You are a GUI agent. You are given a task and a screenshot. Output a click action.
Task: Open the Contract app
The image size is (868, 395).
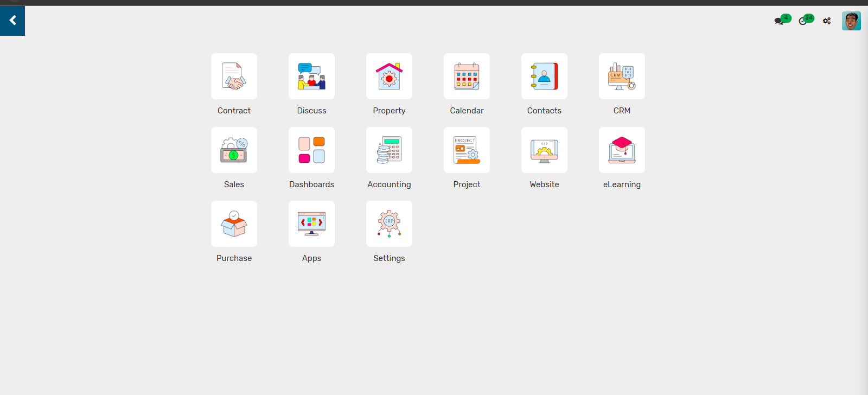tap(234, 77)
